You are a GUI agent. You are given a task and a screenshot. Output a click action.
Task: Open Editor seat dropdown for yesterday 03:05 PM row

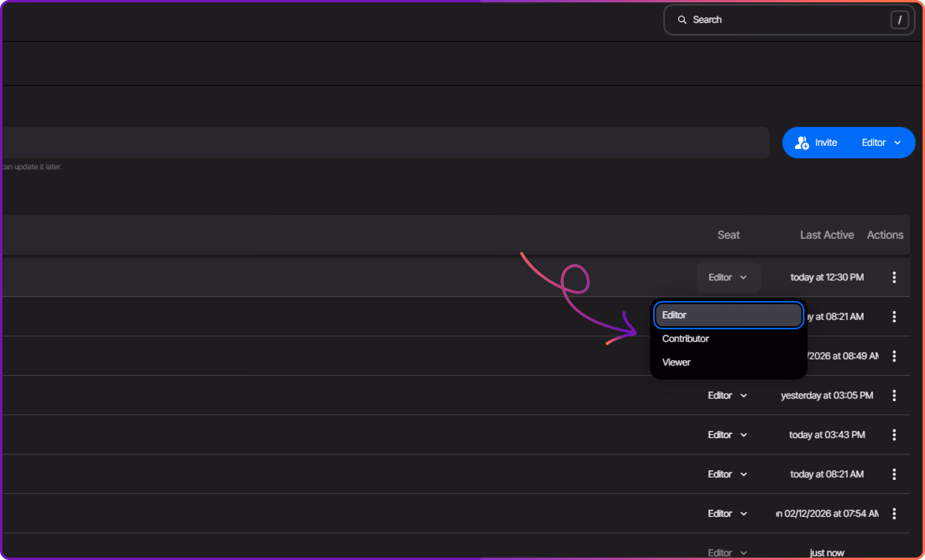pyautogui.click(x=728, y=396)
